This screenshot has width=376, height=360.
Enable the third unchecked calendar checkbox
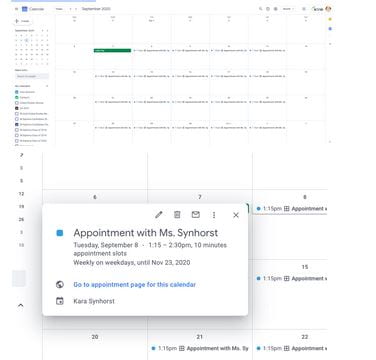[17, 103]
